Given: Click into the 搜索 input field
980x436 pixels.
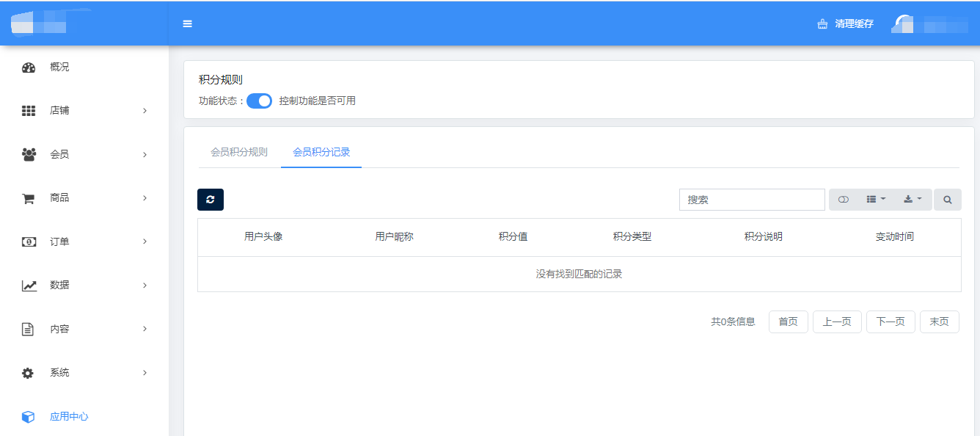Looking at the screenshot, I should (x=752, y=200).
